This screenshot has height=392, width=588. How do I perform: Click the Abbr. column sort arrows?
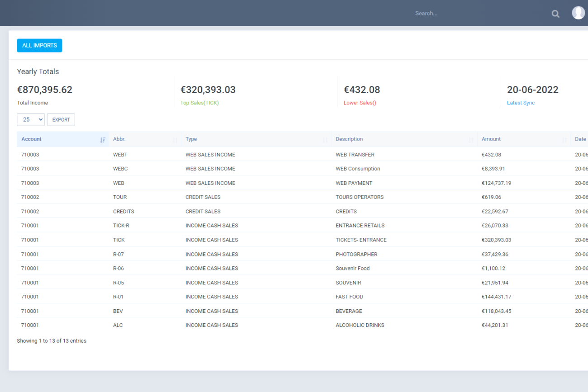click(175, 140)
